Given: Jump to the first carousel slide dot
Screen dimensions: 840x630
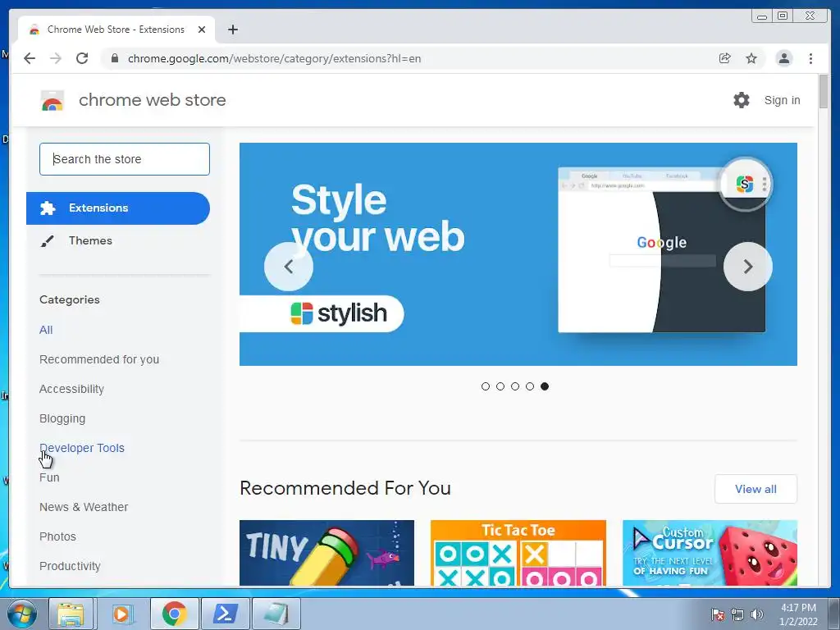Looking at the screenshot, I should (x=486, y=386).
